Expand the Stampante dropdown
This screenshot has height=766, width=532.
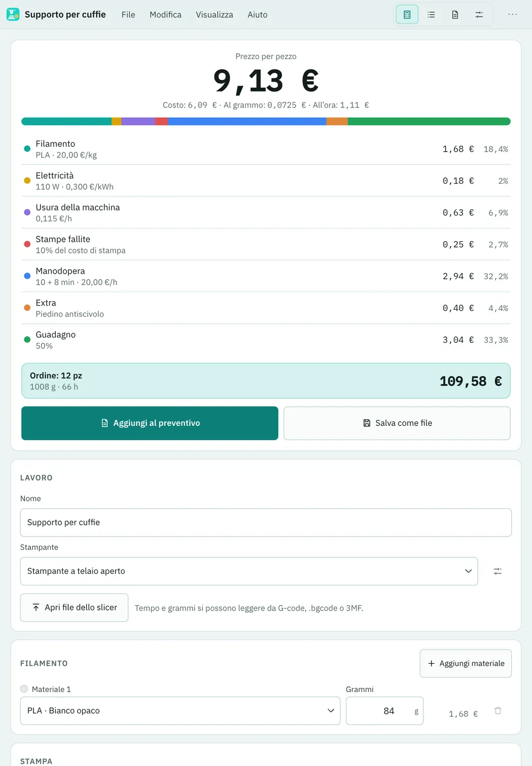(249, 571)
